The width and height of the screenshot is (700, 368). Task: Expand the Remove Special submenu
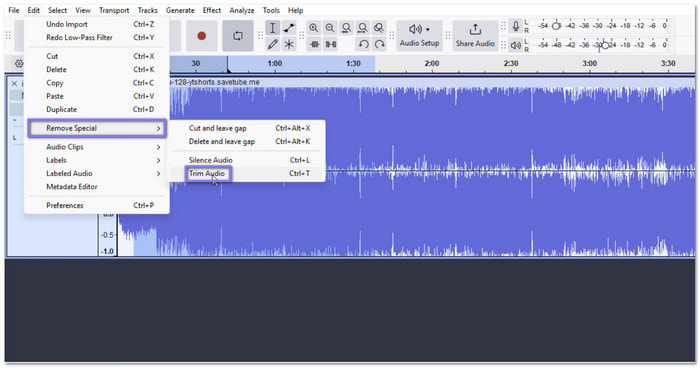pos(97,128)
